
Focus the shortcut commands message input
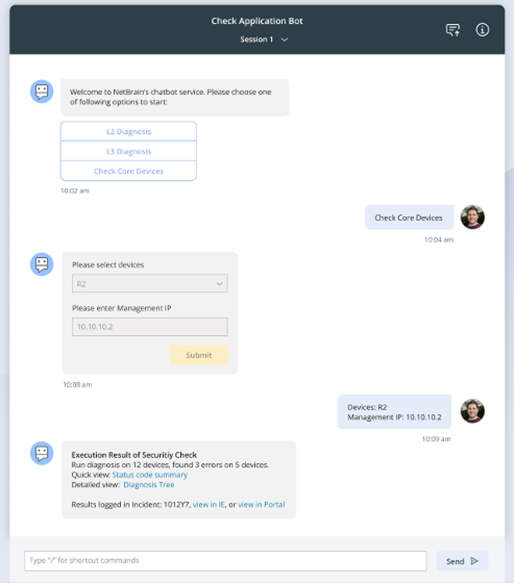225,561
